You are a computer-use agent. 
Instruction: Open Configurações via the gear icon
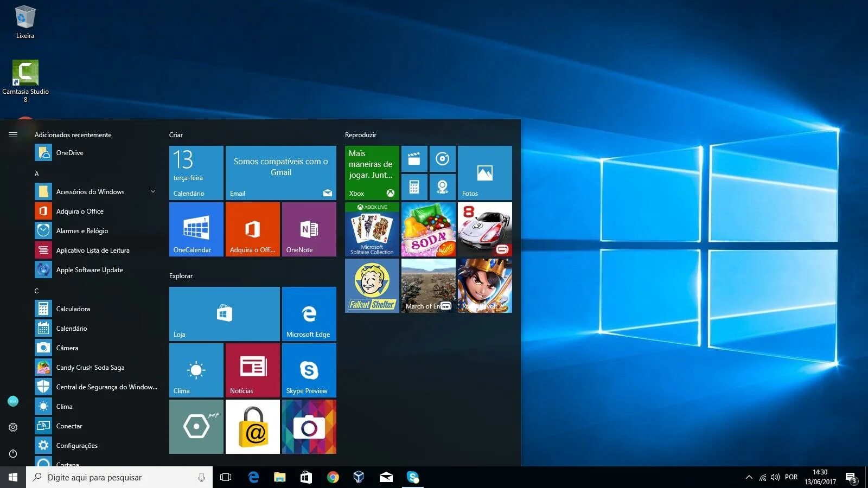coord(13,427)
